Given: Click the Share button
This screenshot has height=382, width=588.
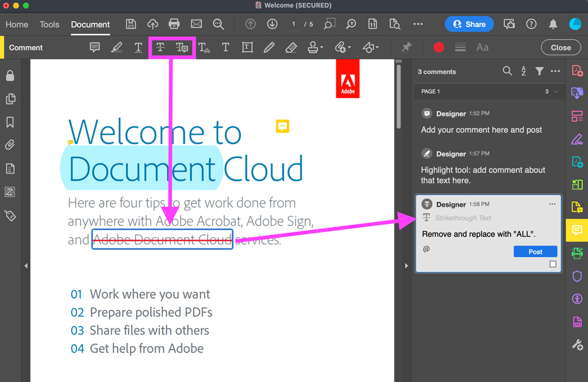Looking at the screenshot, I should (x=469, y=24).
